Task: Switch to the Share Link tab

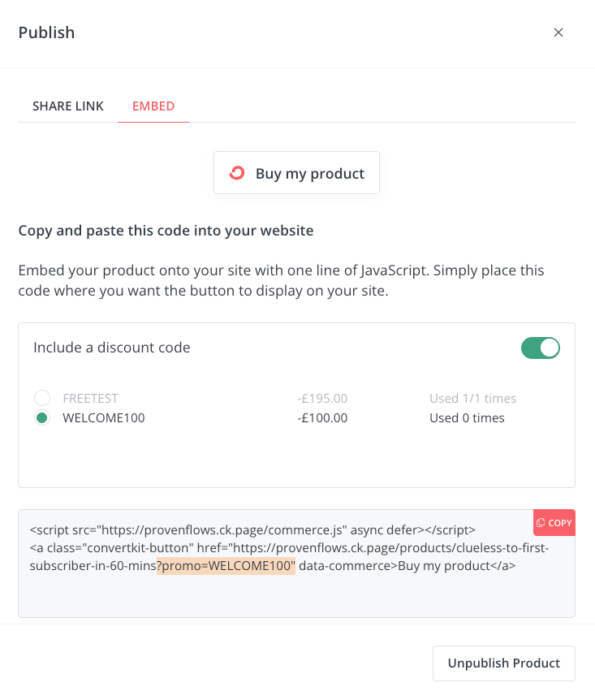Action: click(68, 106)
